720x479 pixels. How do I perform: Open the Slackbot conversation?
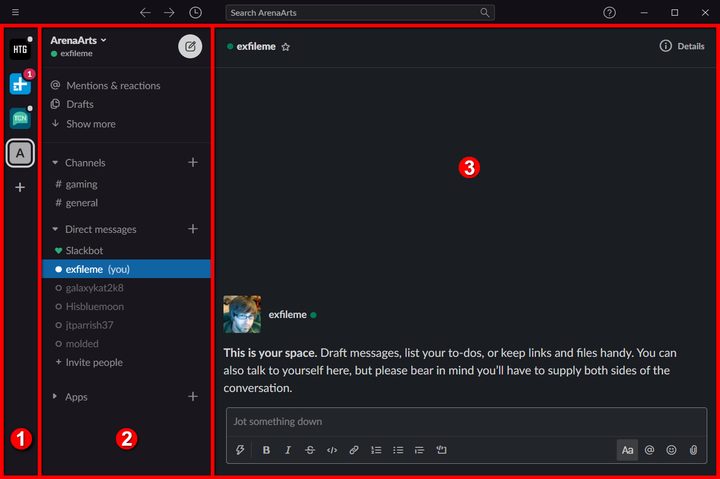click(x=126, y=250)
